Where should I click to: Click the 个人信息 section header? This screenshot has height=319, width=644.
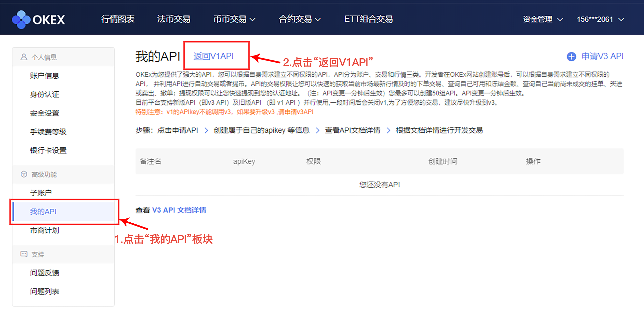point(63,57)
